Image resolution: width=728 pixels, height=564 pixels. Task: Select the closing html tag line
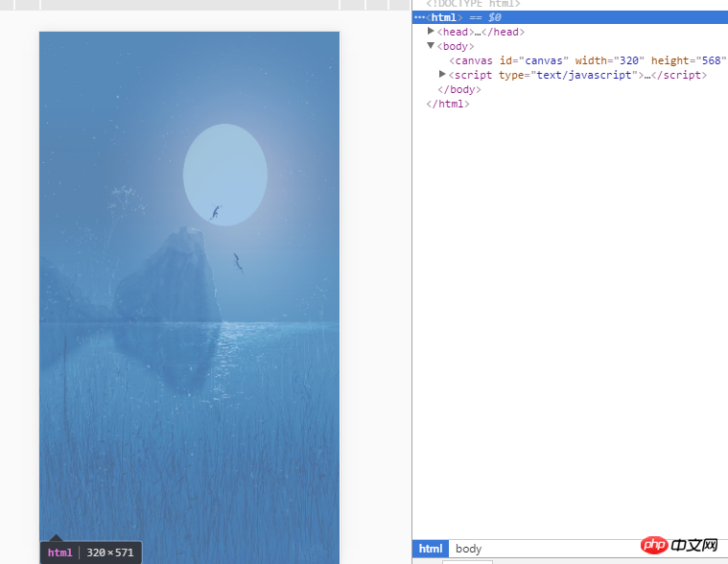(x=448, y=104)
